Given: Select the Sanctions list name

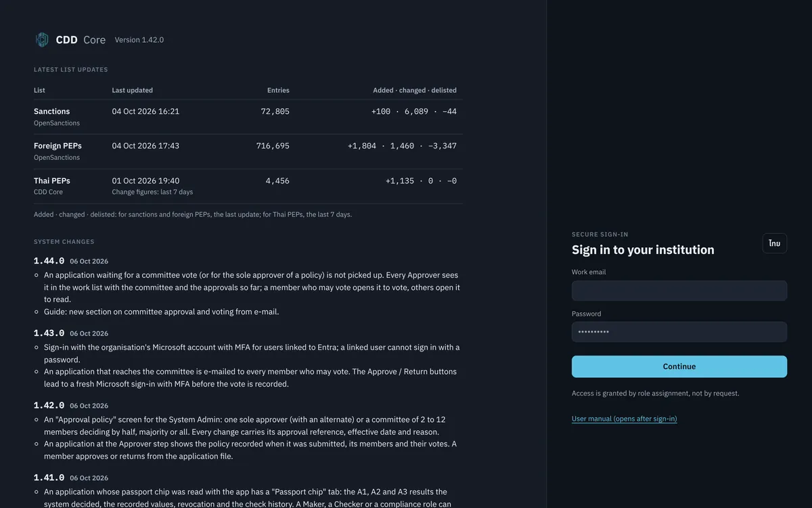Looking at the screenshot, I should point(51,111).
